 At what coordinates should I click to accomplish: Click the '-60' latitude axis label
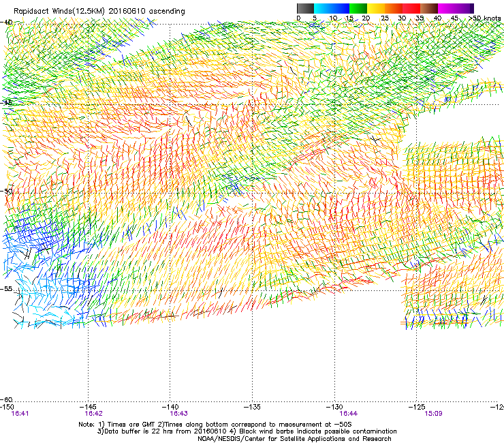7,399
